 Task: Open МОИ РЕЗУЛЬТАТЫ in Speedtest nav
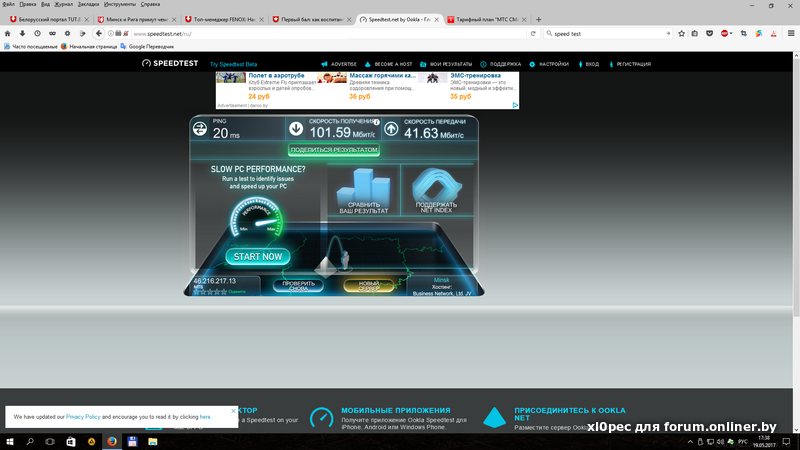[446, 64]
